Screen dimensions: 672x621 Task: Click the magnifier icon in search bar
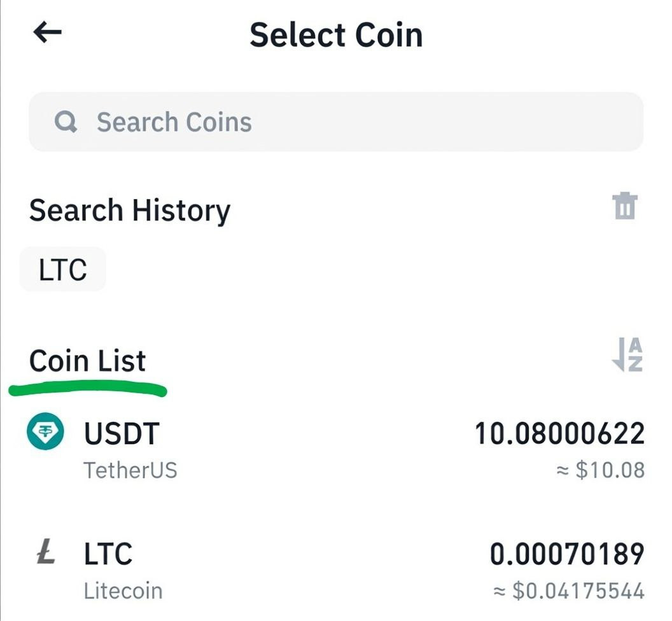66,122
